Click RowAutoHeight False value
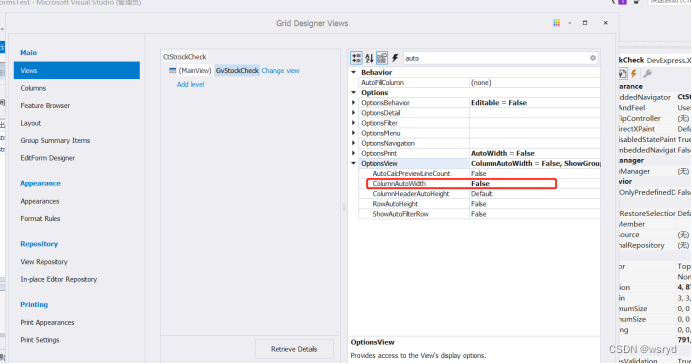 point(478,204)
